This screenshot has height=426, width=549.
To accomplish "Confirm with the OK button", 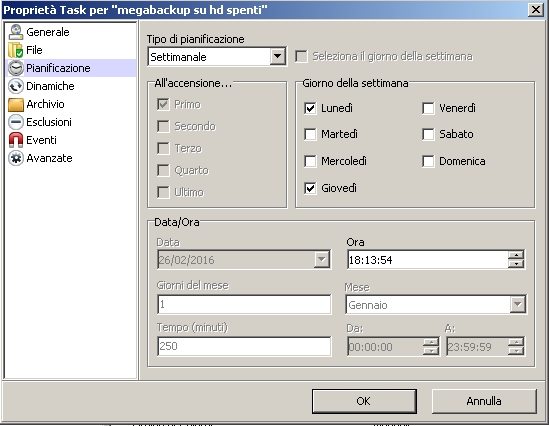I will tap(364, 401).
